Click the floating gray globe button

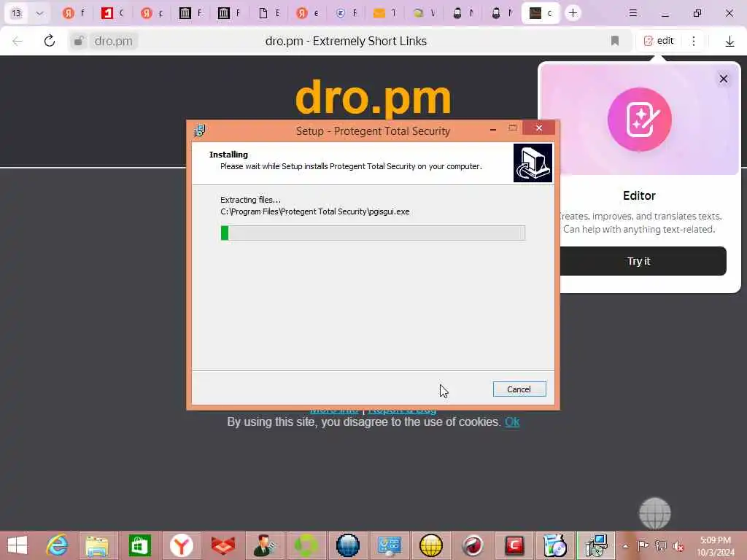pyautogui.click(x=654, y=513)
